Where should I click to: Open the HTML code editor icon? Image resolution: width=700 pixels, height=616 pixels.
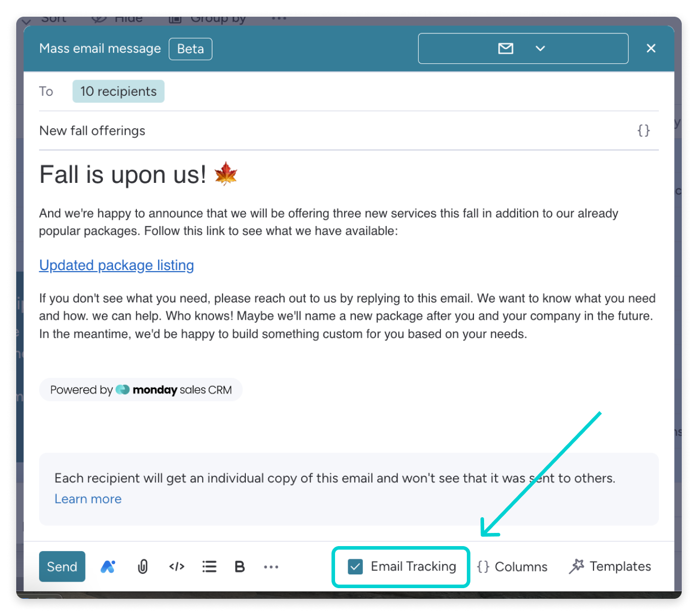tap(176, 566)
